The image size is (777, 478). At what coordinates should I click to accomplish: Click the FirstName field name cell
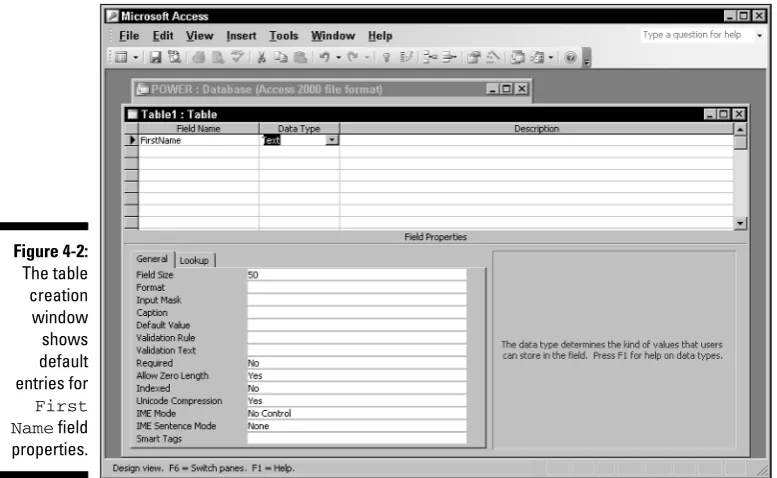point(198,140)
